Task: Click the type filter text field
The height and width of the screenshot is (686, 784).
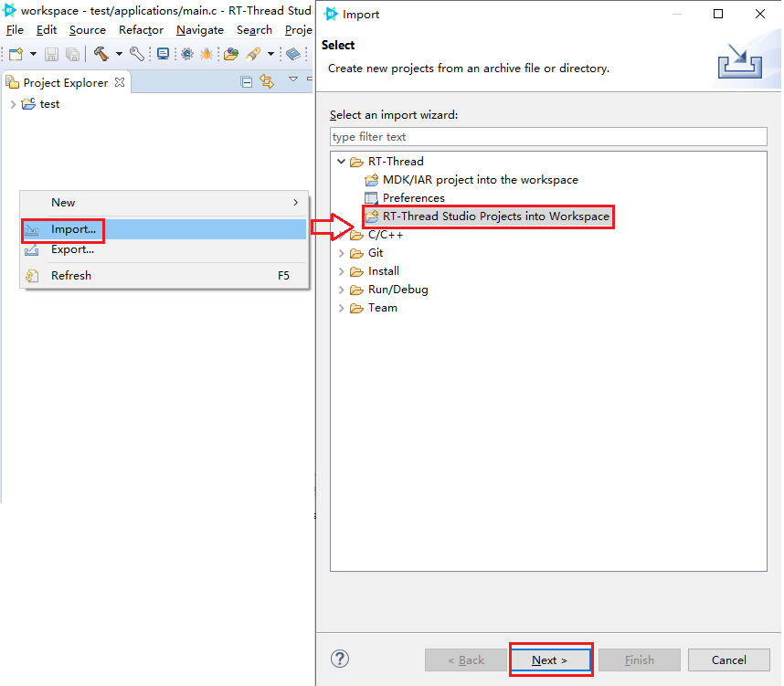Action: (548, 136)
